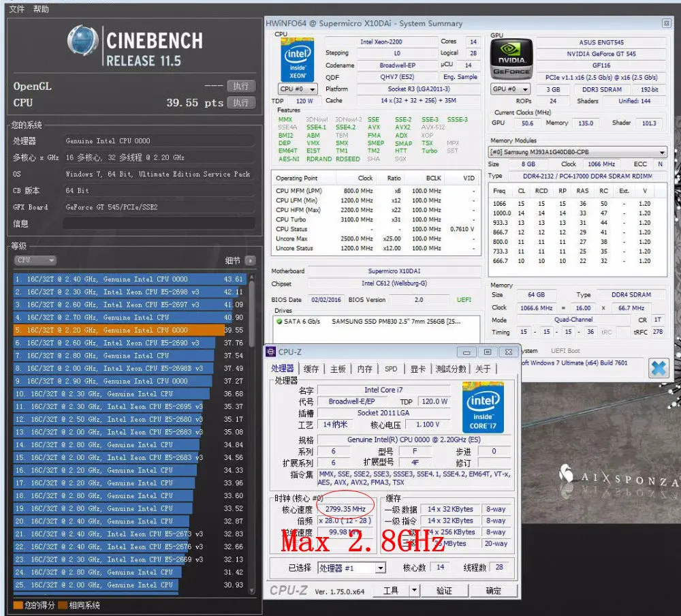Open the 处理器 #1 selector in CPU-Z
681x616 pixels.
351,568
